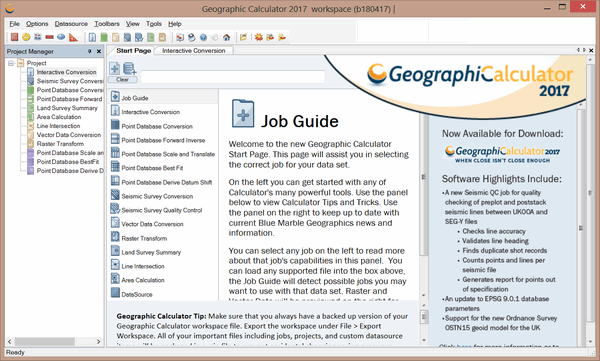Click Area Calculation icon in Project Manager tree
This screenshot has width=600, height=361.
pos(31,117)
